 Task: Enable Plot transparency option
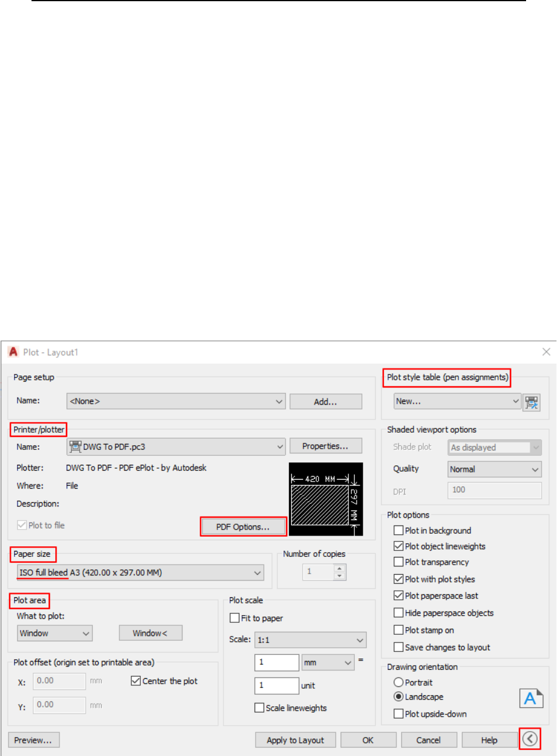tap(431, 562)
